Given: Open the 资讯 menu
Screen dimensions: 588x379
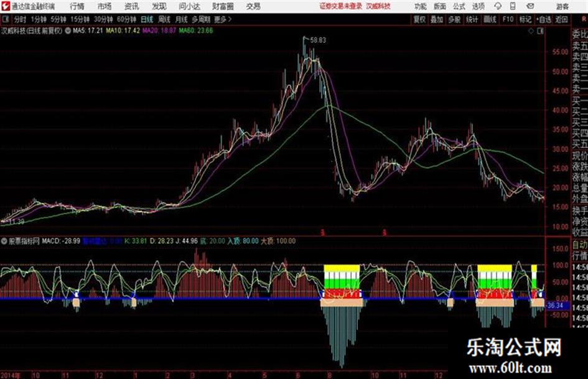Looking at the screenshot, I should (x=132, y=6).
